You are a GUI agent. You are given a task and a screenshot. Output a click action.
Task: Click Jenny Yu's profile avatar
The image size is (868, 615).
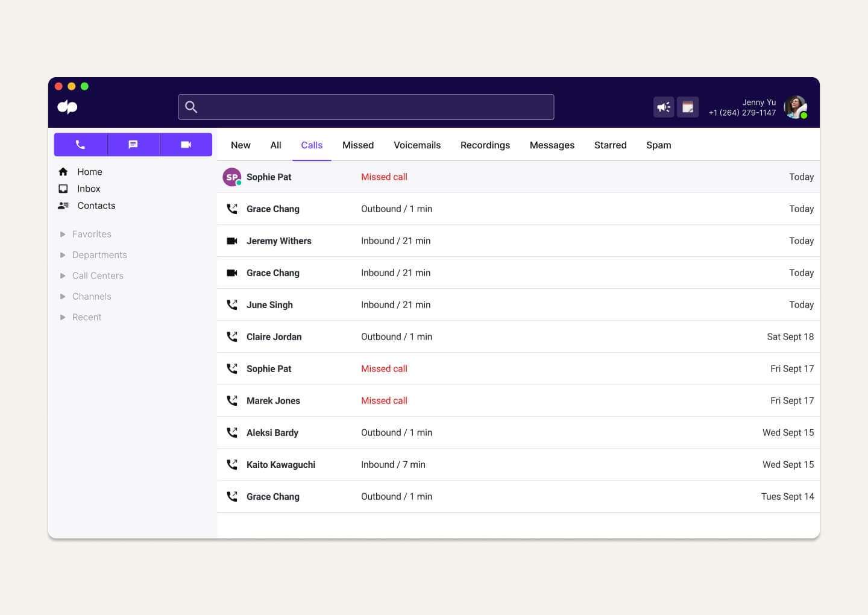(x=795, y=107)
